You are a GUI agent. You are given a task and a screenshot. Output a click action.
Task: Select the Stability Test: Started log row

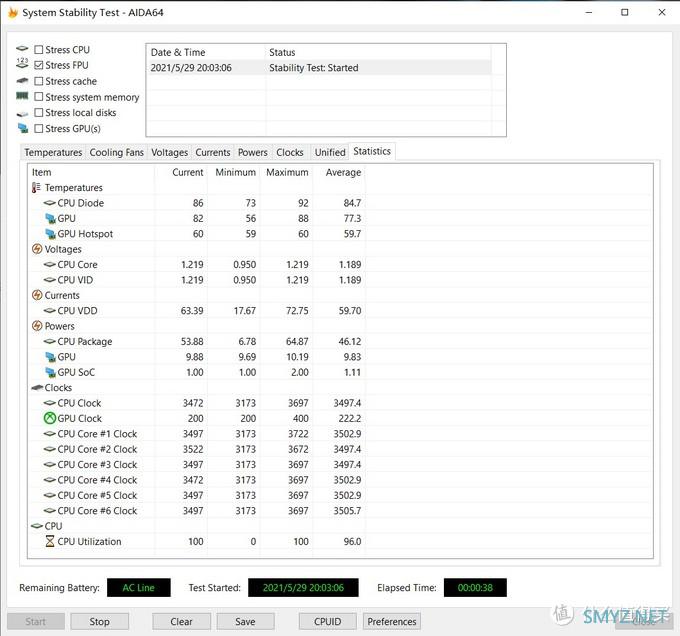[x=319, y=68]
